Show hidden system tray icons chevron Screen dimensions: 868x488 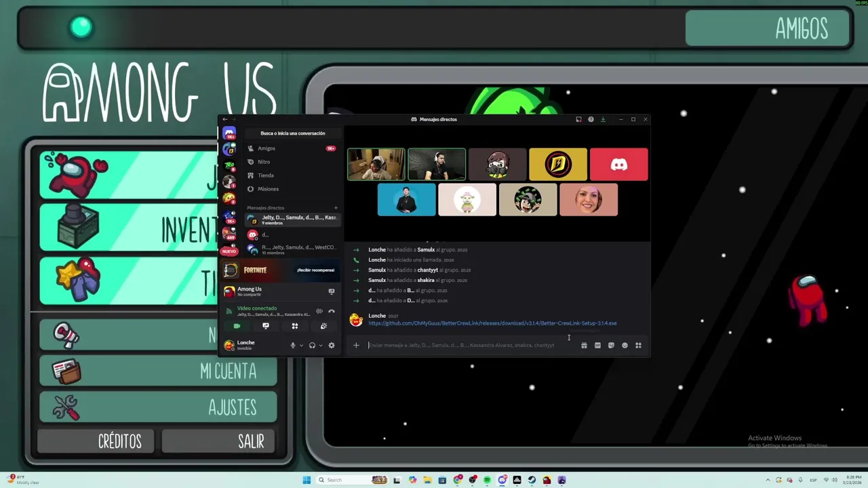tap(768, 480)
